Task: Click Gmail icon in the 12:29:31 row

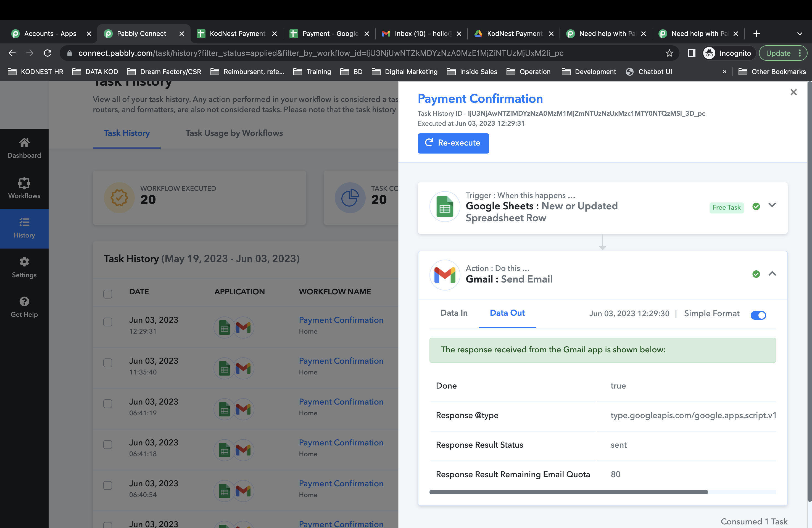Action: [244, 327]
